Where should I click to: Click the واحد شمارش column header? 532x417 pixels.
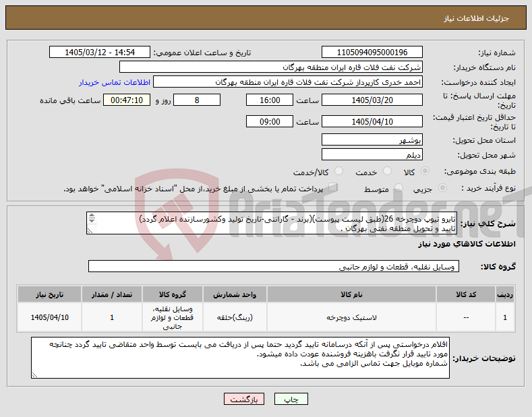pos(235,294)
